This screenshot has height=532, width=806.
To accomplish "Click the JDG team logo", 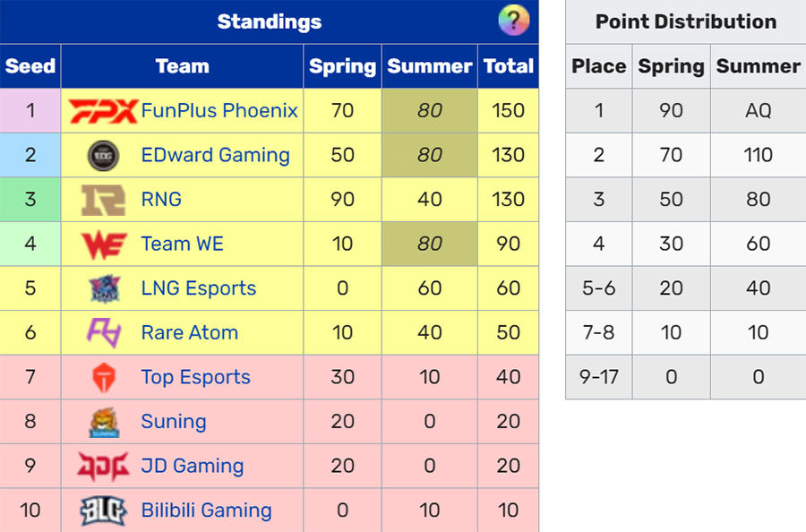I will pos(103,467).
